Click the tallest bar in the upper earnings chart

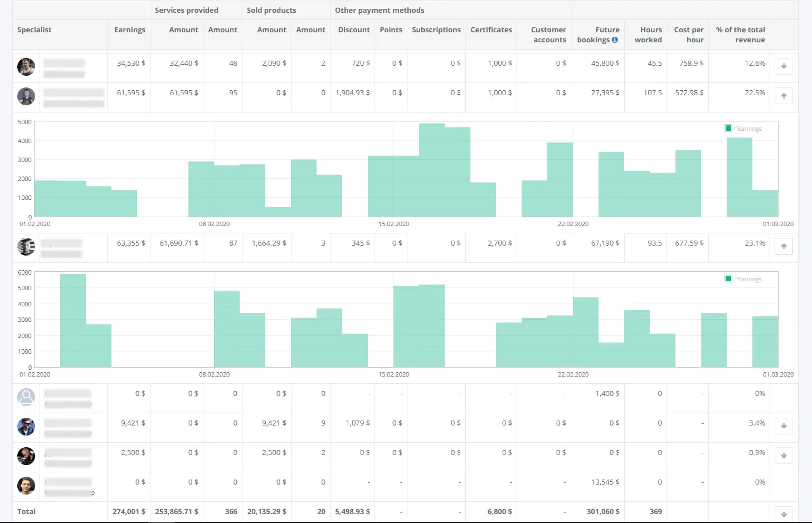tap(431, 170)
